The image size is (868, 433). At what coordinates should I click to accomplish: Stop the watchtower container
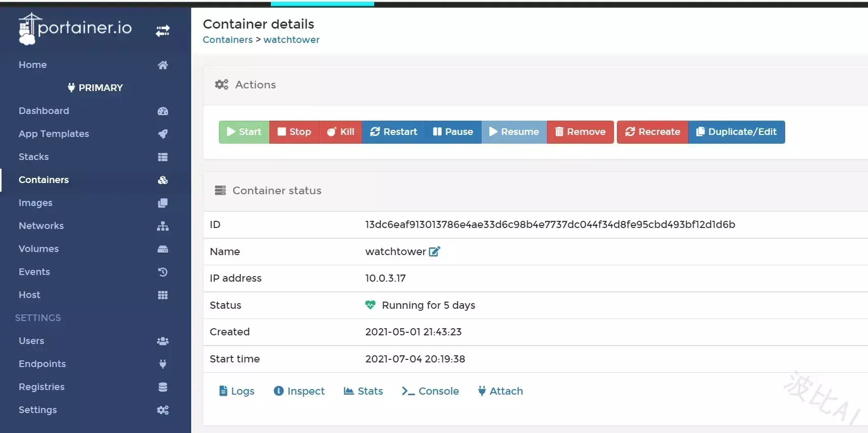[294, 132]
